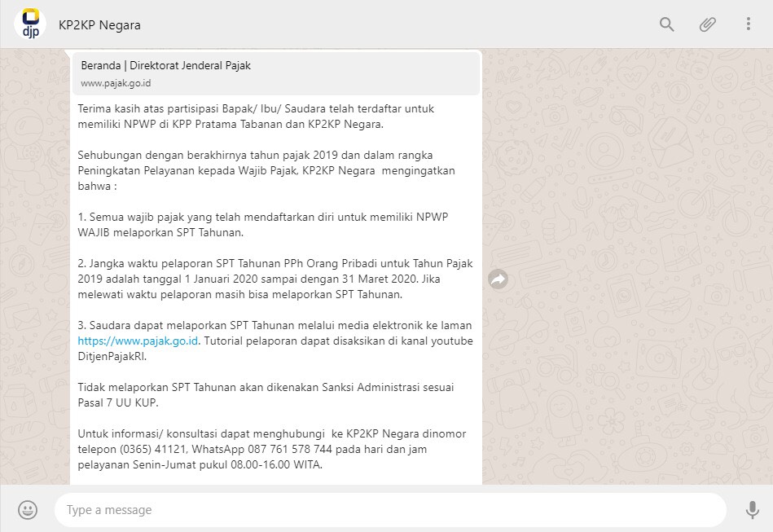Image resolution: width=773 pixels, height=532 pixels.
Task: Open the https://www.pajak.go.id hyperlink
Action: click(137, 341)
